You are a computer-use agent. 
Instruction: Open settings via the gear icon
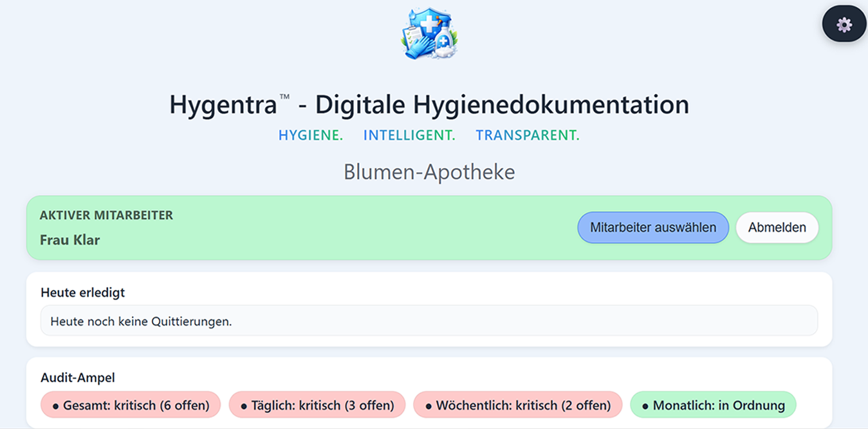pos(844,24)
